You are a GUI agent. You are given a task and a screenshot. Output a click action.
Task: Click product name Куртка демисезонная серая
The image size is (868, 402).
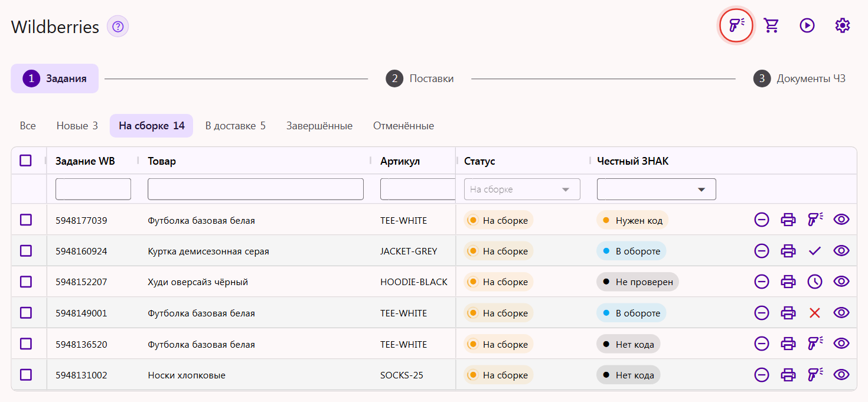(208, 251)
